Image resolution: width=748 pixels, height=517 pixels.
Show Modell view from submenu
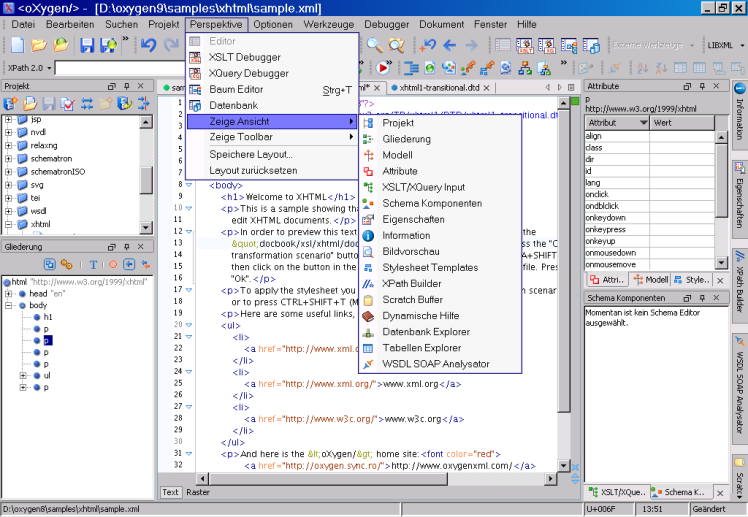pos(440,155)
